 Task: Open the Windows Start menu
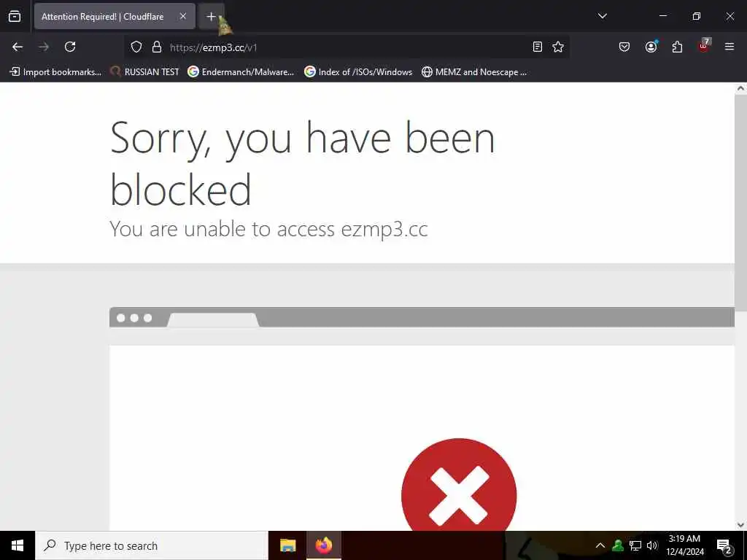[x=18, y=545]
